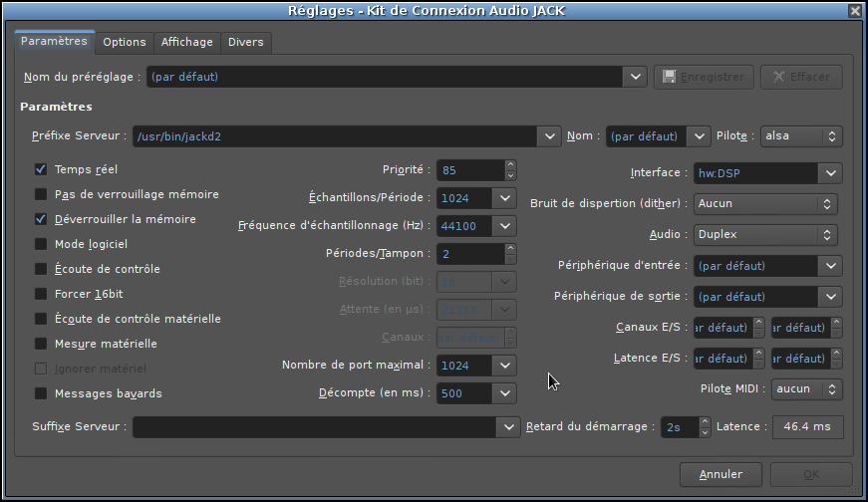Expand the Suffixe Serveur dropdown
Screen dimensions: 868x502
(508, 426)
